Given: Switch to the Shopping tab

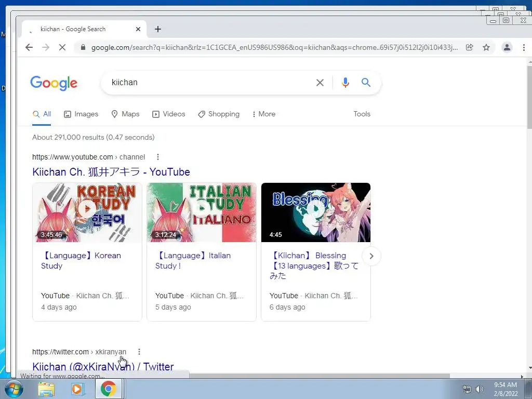Looking at the screenshot, I should click(219, 114).
